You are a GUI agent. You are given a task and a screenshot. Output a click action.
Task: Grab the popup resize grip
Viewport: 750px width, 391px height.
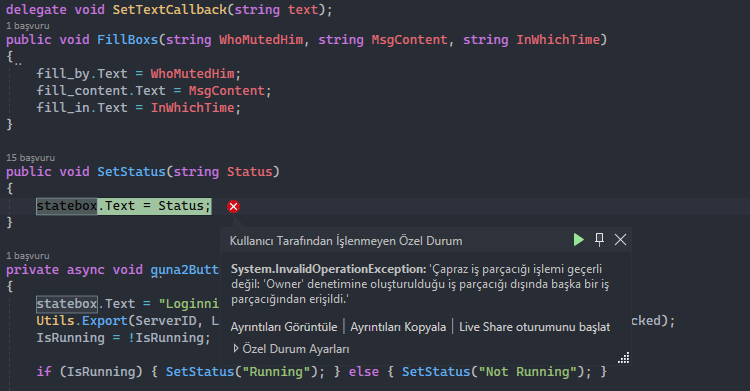tap(624, 358)
